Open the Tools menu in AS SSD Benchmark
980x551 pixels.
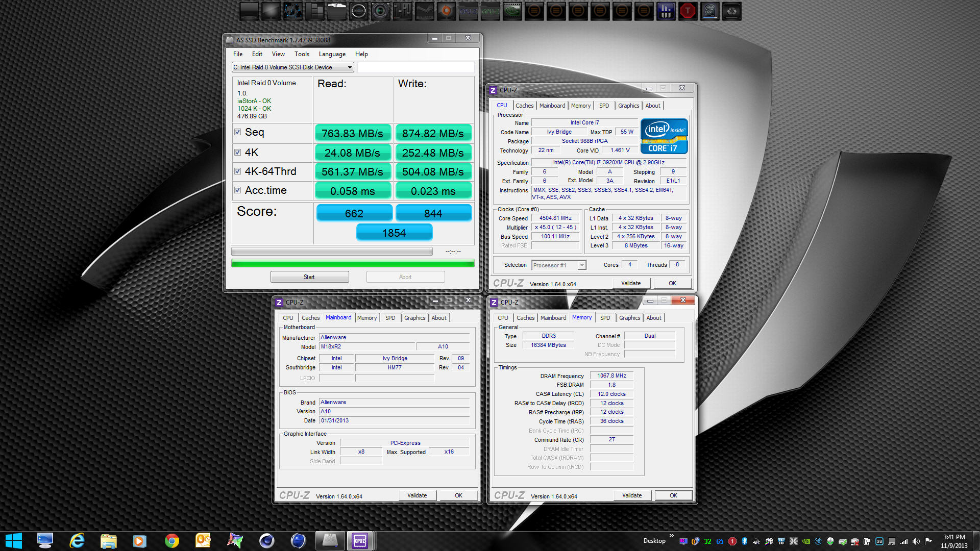[x=302, y=54]
